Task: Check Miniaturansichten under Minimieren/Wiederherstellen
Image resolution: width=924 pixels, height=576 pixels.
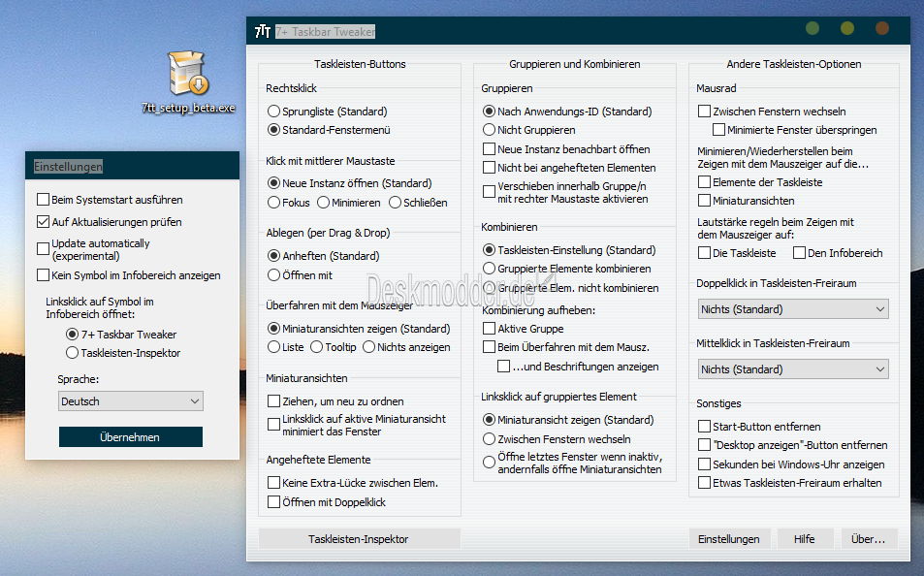Action: pos(704,201)
